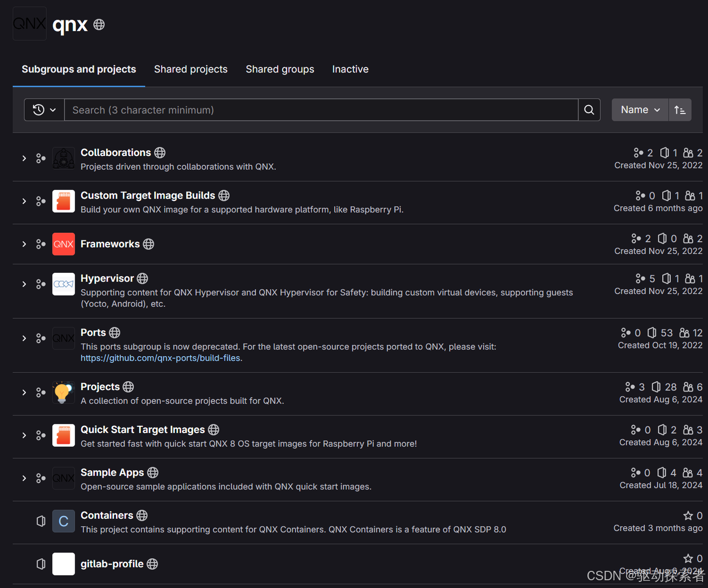The height and width of the screenshot is (588, 708).
Task: Expand the Collaborations subgroup
Action: (x=24, y=158)
